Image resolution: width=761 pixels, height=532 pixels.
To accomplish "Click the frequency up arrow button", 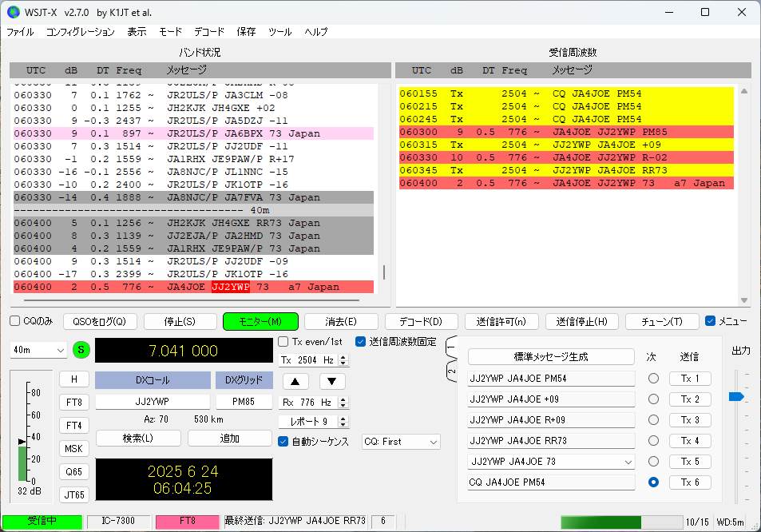I will pos(295,382).
